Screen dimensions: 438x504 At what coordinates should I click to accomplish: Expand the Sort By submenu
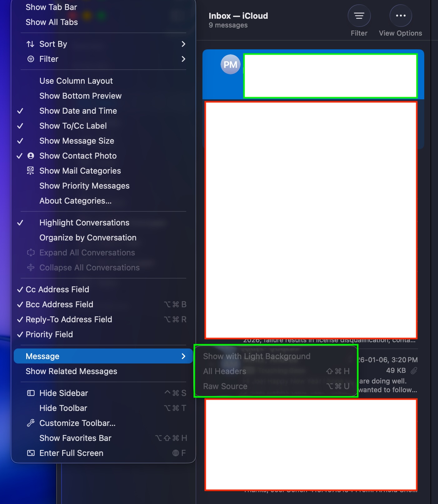(183, 44)
